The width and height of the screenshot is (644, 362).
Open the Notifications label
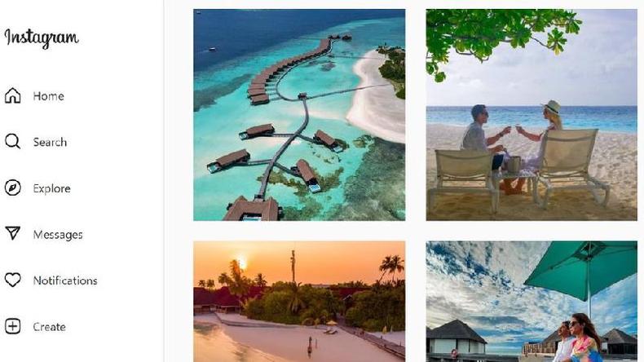(65, 280)
